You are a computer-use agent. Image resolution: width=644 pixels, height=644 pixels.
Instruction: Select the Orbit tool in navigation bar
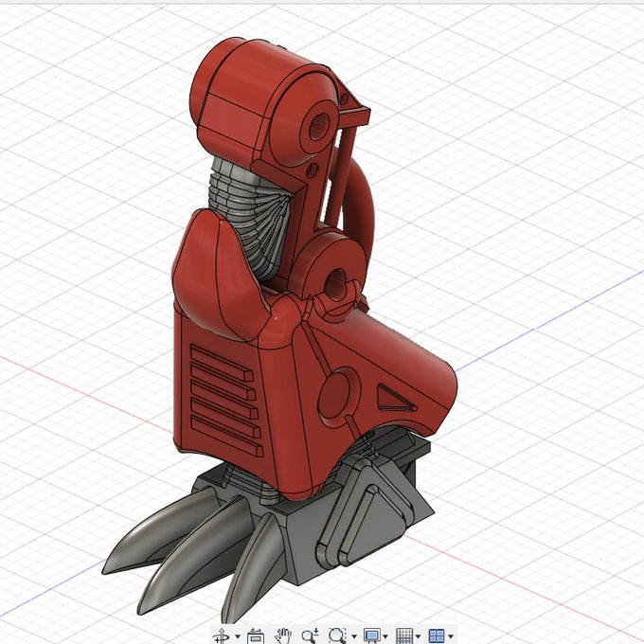[223, 636]
